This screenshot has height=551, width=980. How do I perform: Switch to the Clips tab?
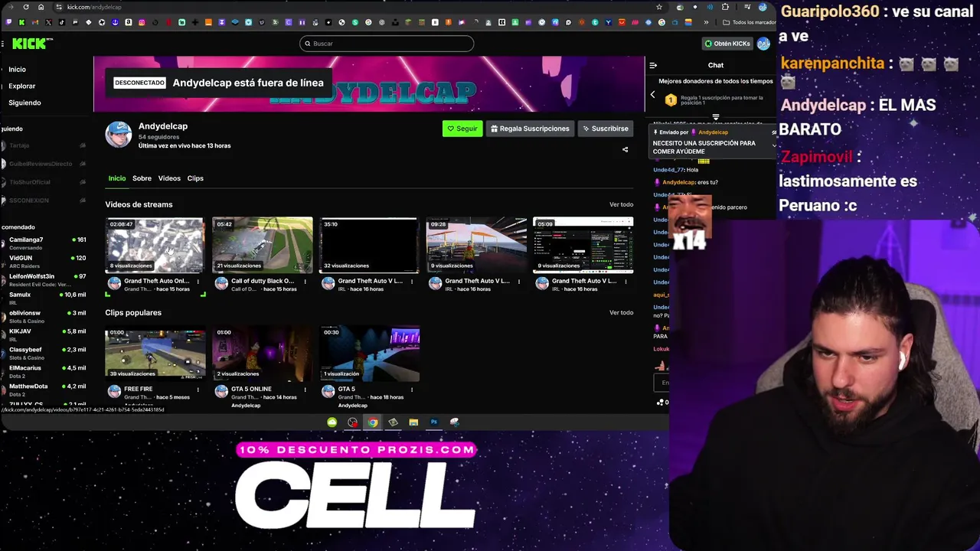pos(195,178)
